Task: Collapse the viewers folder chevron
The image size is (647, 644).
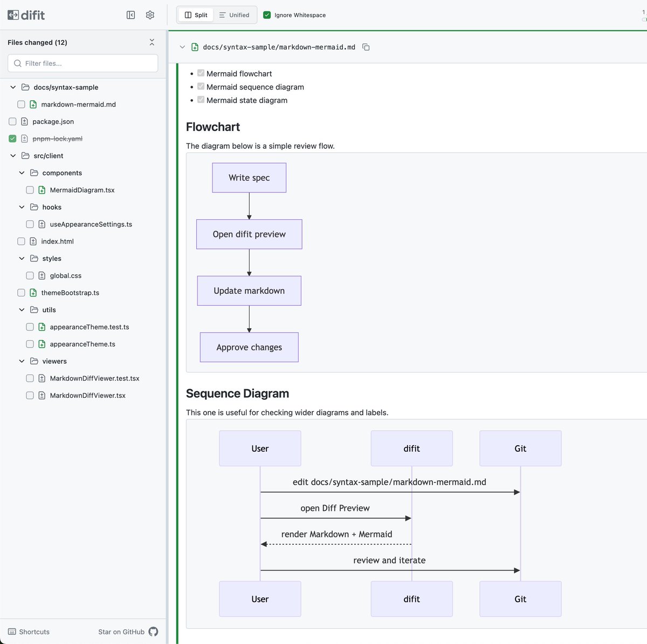Action: pos(22,361)
